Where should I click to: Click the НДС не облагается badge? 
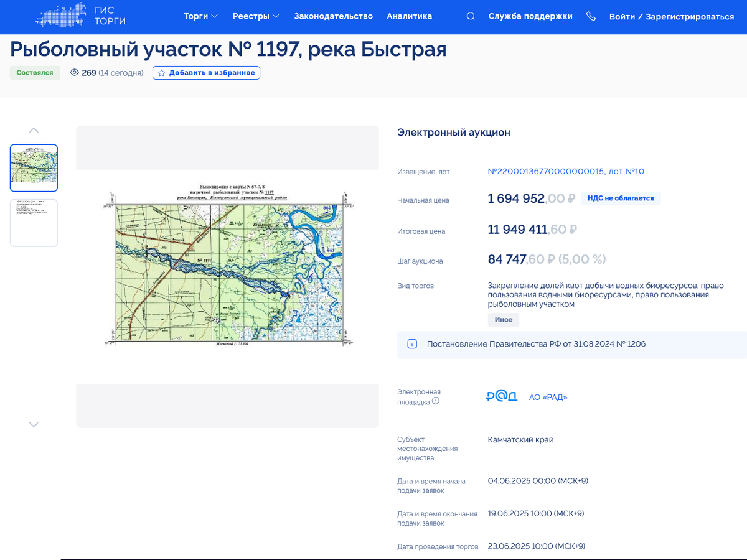coord(621,198)
